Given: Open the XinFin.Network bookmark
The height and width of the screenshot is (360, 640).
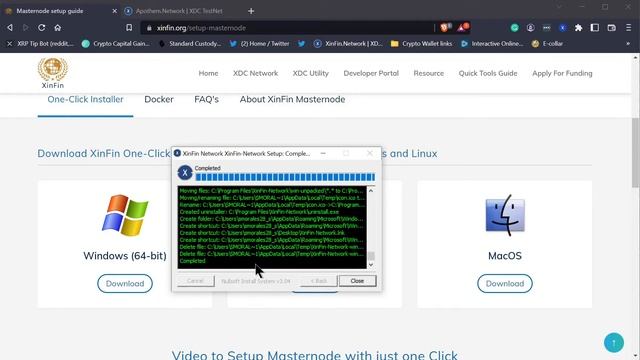Looking at the screenshot, I should [348, 44].
